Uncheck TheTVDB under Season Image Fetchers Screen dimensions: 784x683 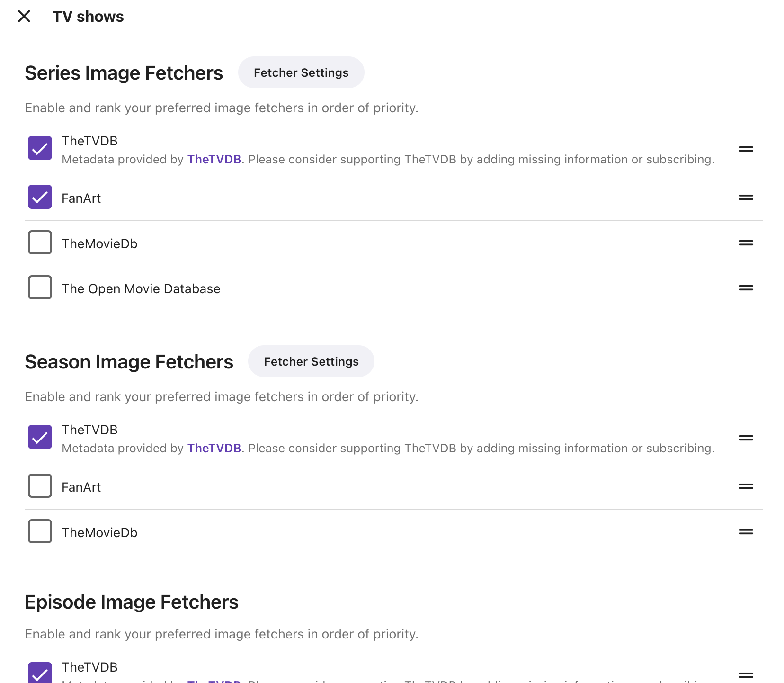[40, 437]
